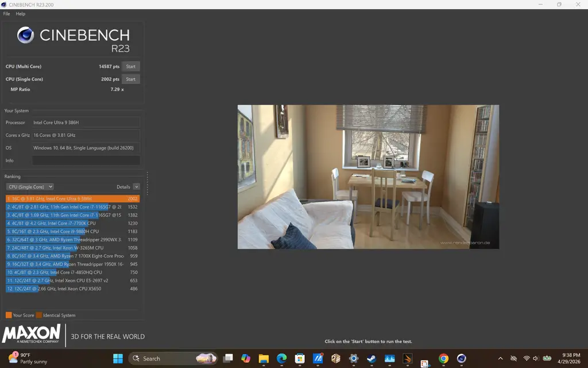The width and height of the screenshot is (588, 368).
Task: Click the orange Your Score legend swatch
Action: [9, 315]
